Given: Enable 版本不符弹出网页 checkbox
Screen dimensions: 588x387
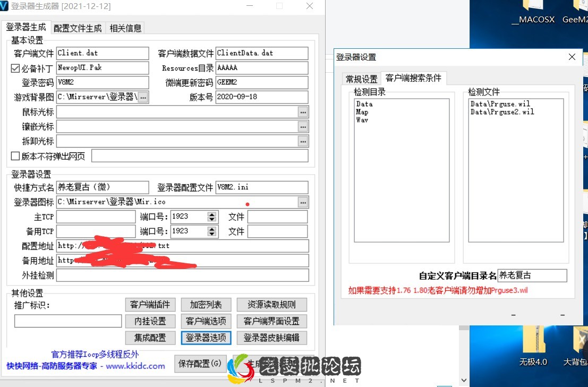Looking at the screenshot, I should pos(15,156).
